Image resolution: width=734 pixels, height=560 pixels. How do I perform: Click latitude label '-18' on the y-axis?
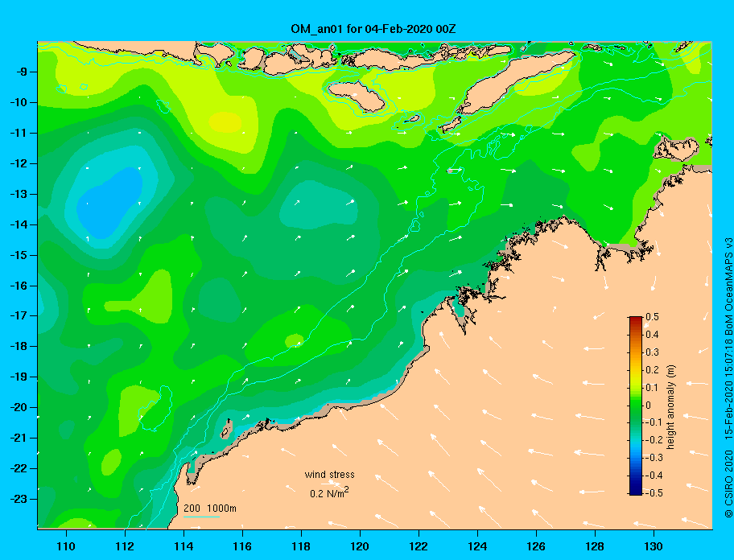19,346
